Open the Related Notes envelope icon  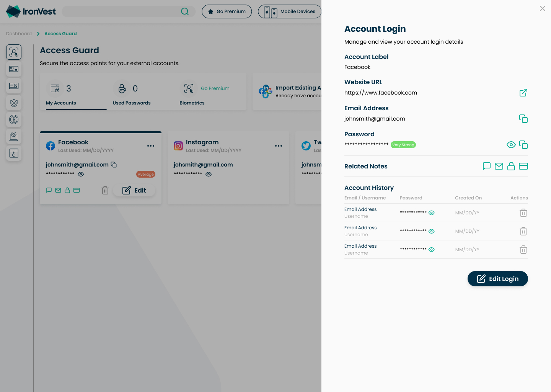click(499, 166)
